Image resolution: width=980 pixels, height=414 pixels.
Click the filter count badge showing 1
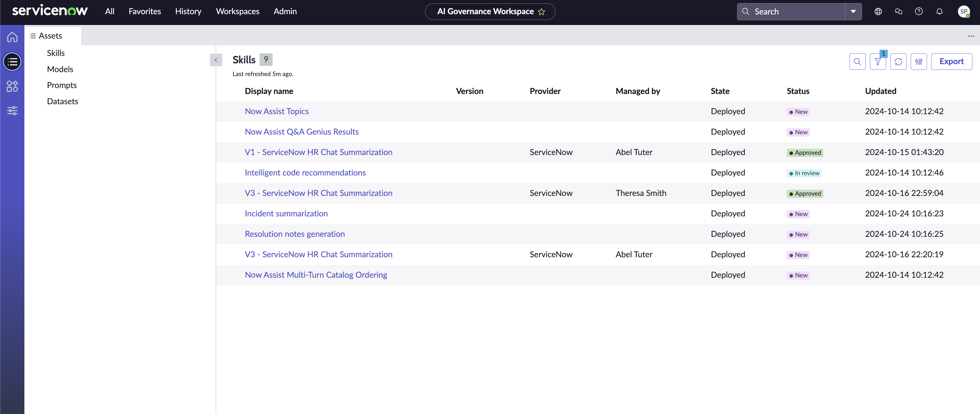point(883,54)
